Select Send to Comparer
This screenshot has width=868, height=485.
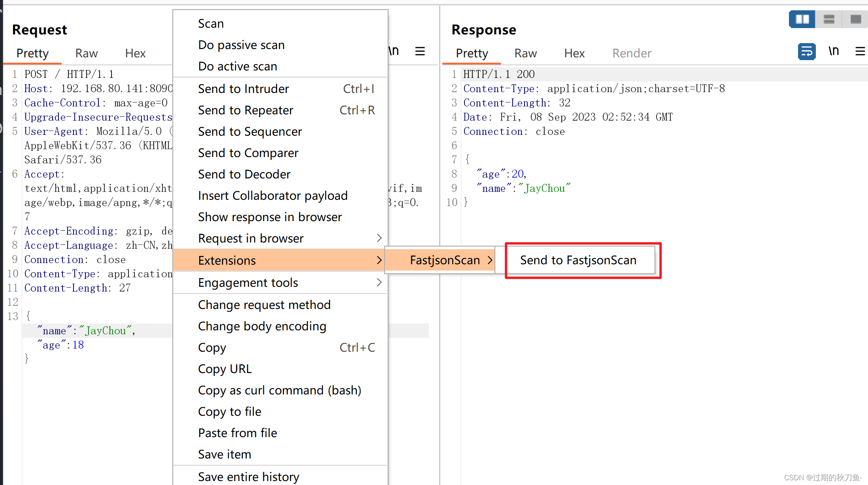click(280, 153)
